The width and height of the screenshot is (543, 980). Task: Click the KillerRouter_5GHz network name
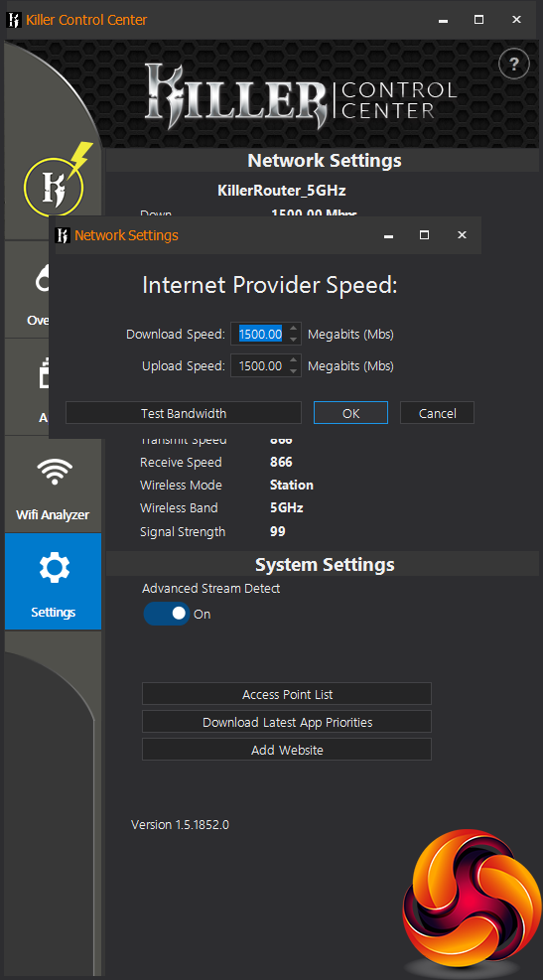(x=281, y=190)
